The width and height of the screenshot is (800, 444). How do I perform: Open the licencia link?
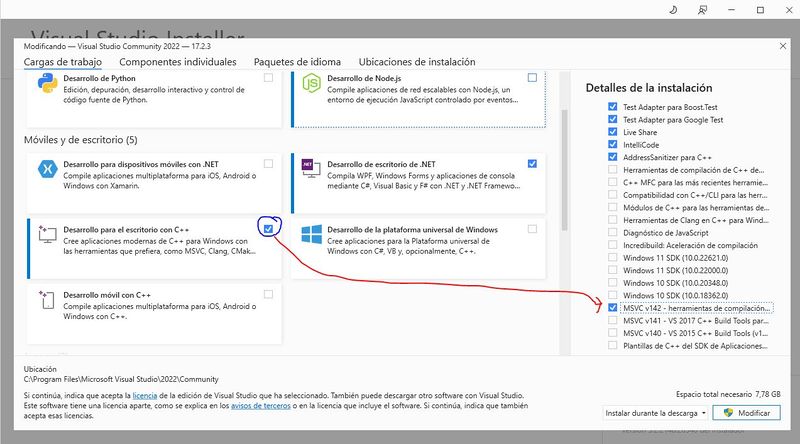[145, 396]
